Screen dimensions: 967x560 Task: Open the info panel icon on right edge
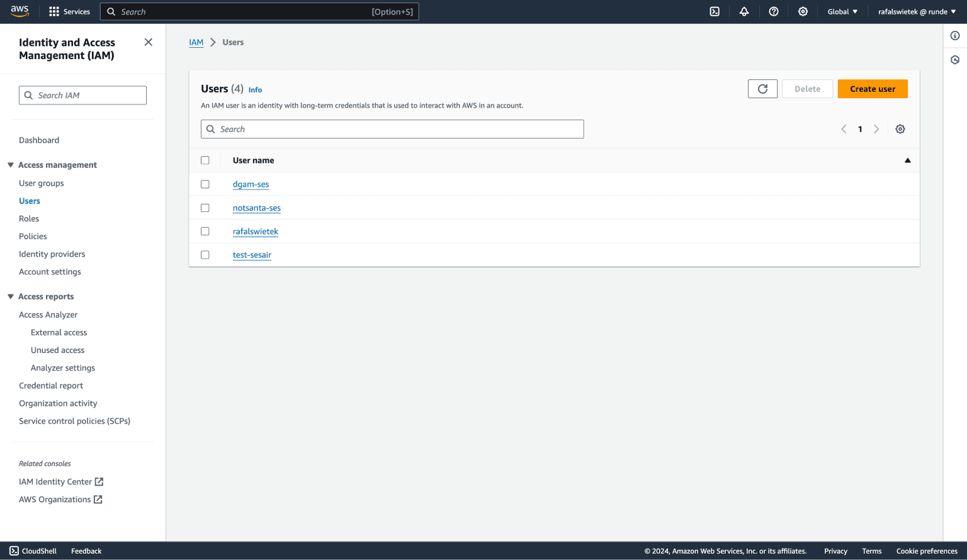click(955, 36)
